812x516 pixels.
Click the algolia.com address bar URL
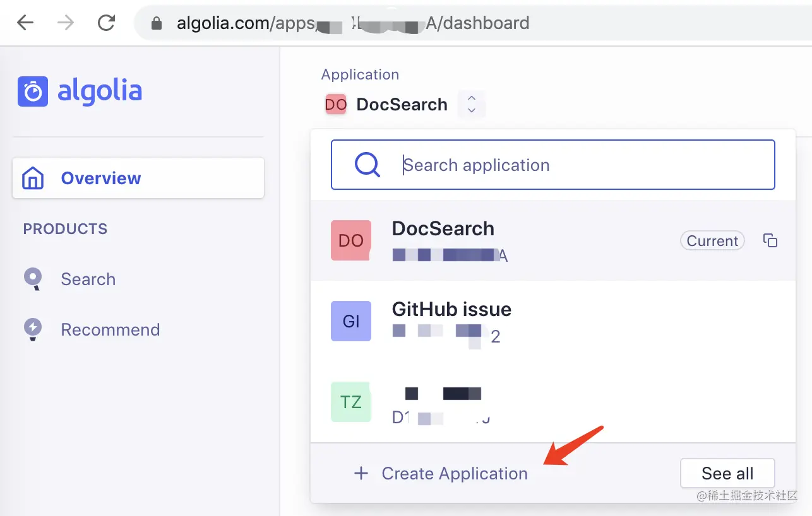click(353, 23)
